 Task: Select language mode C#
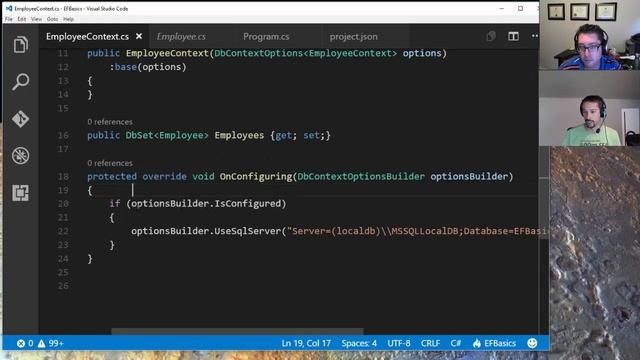click(x=456, y=343)
